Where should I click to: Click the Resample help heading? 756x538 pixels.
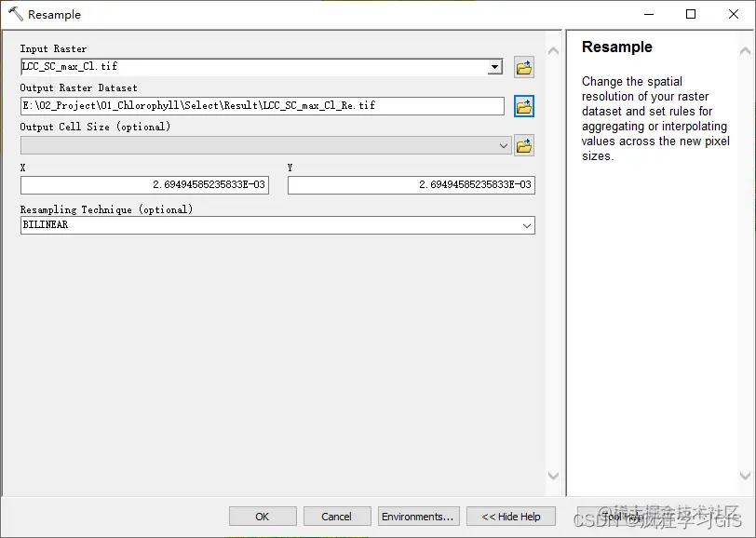pyautogui.click(x=616, y=47)
